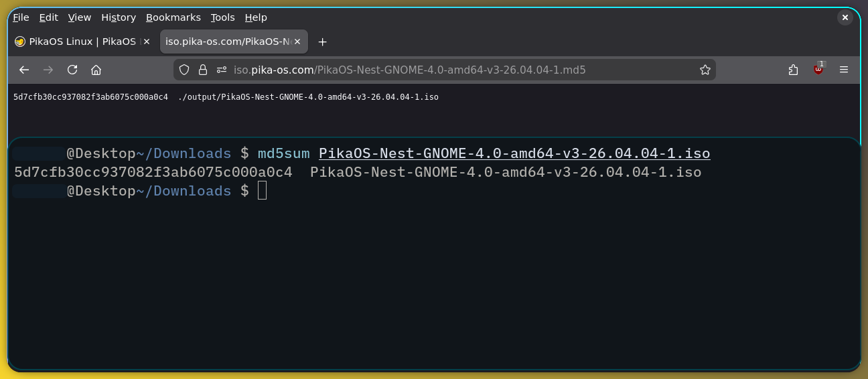868x379 pixels.
Task: Open the History menu
Action: 119,17
